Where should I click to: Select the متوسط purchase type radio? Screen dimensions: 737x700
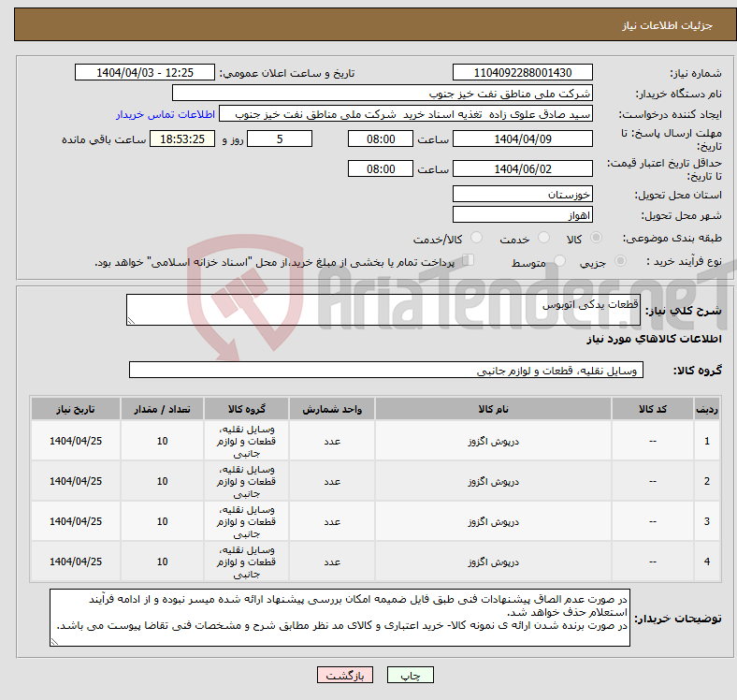click(559, 261)
